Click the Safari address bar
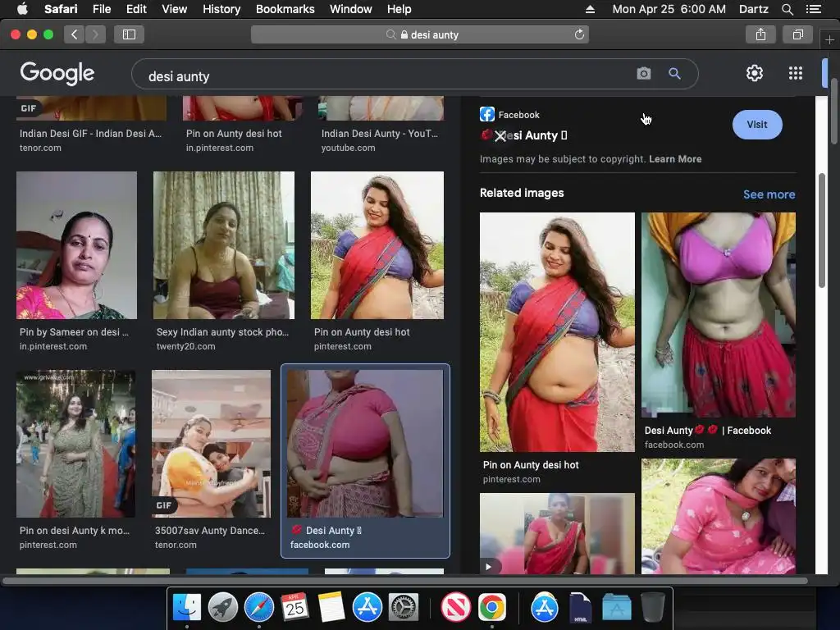 point(420,34)
